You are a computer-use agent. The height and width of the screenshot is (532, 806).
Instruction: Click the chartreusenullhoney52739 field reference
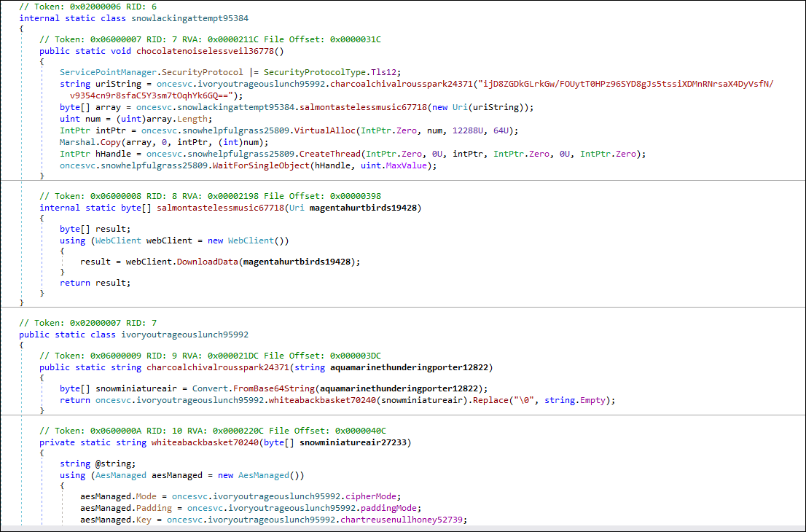[x=401, y=520]
